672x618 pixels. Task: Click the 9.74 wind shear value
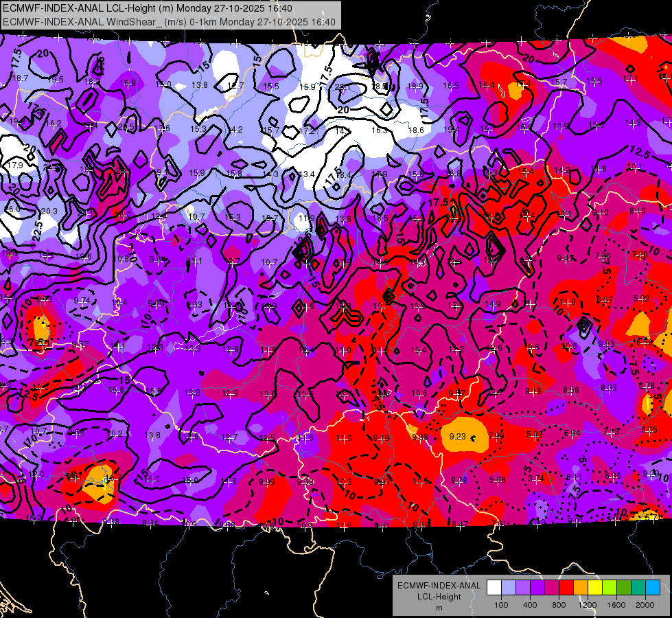tap(82, 301)
